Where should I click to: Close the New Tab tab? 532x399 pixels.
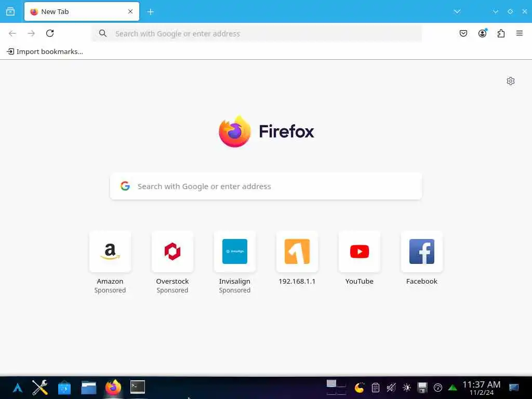pyautogui.click(x=130, y=11)
